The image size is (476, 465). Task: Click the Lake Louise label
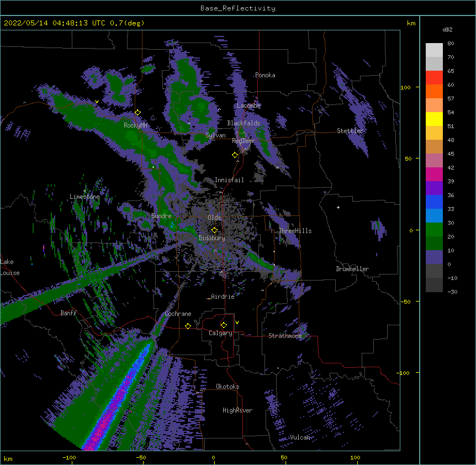[x=10, y=267]
